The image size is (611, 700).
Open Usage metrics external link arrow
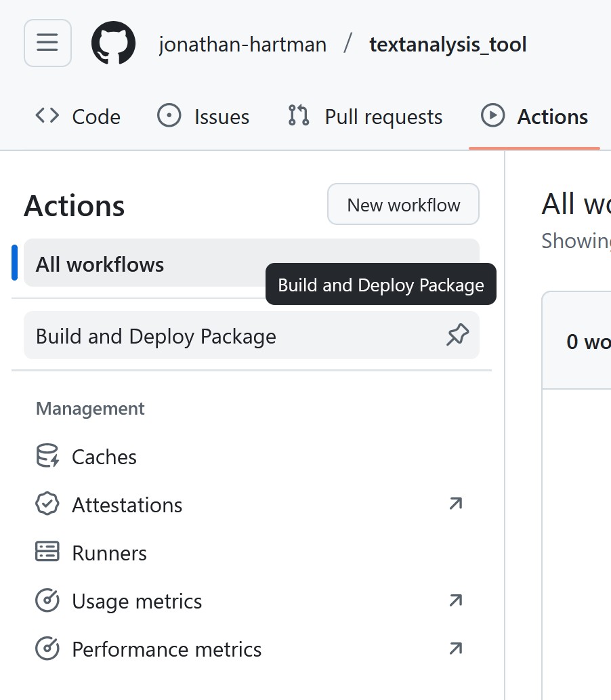(x=456, y=600)
